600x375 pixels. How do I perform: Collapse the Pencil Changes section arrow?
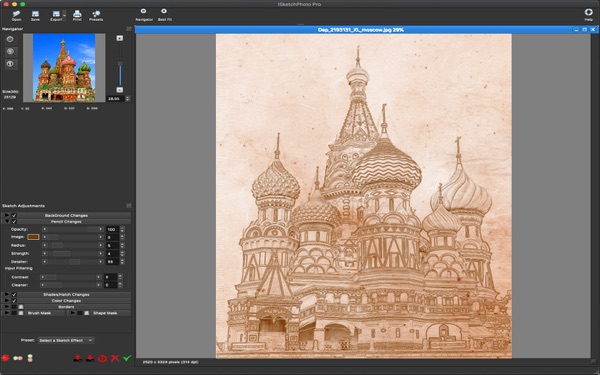click(x=7, y=222)
